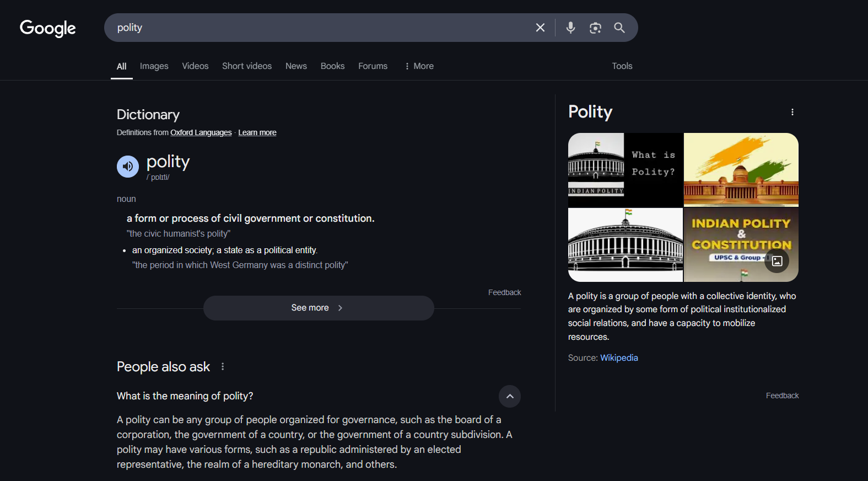
Task: Start voice search with the microphone icon
Action: point(570,28)
